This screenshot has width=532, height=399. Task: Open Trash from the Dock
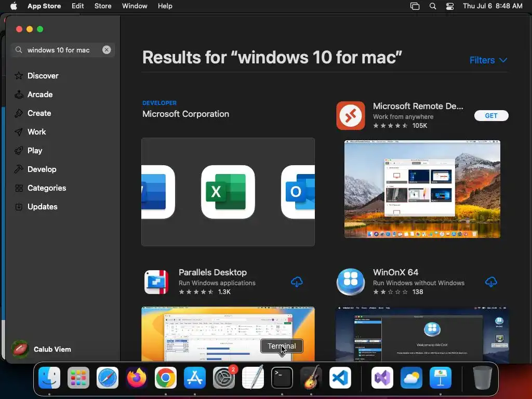coord(483,378)
